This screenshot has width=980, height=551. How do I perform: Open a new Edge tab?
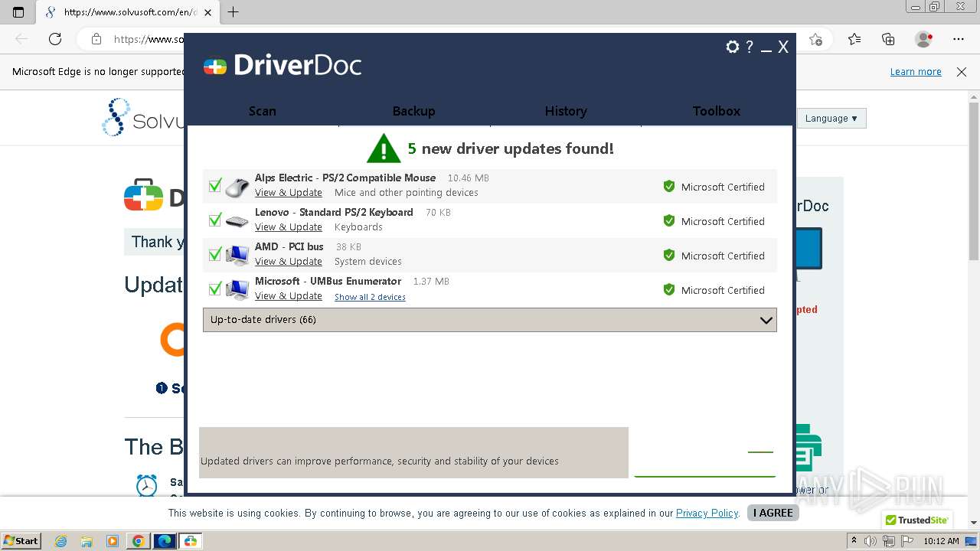234,12
